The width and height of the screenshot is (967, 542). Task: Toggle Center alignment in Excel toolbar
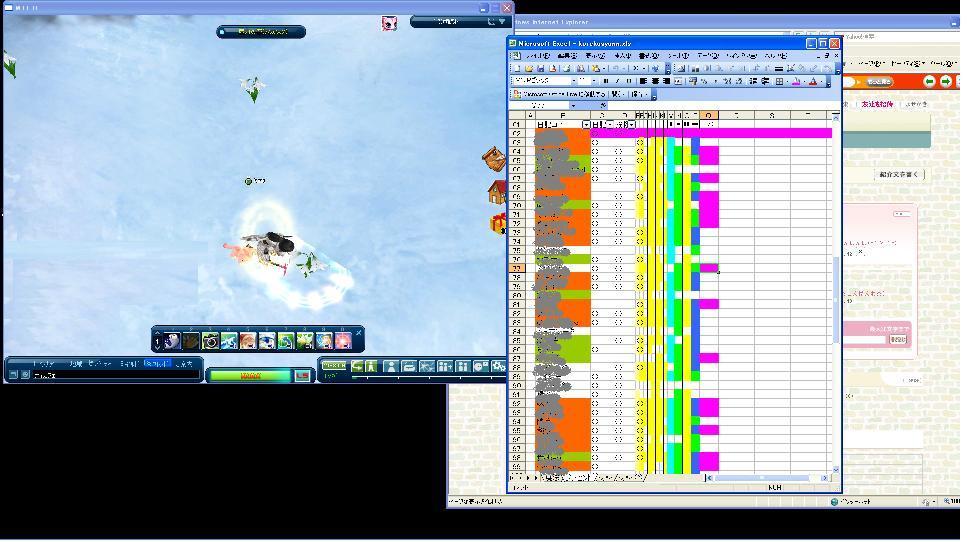[x=655, y=81]
